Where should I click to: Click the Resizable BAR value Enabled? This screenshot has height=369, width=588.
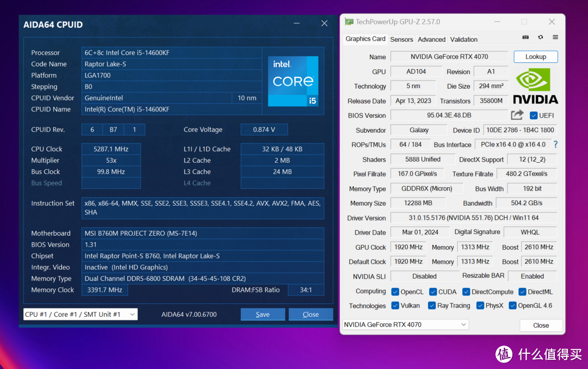(532, 276)
